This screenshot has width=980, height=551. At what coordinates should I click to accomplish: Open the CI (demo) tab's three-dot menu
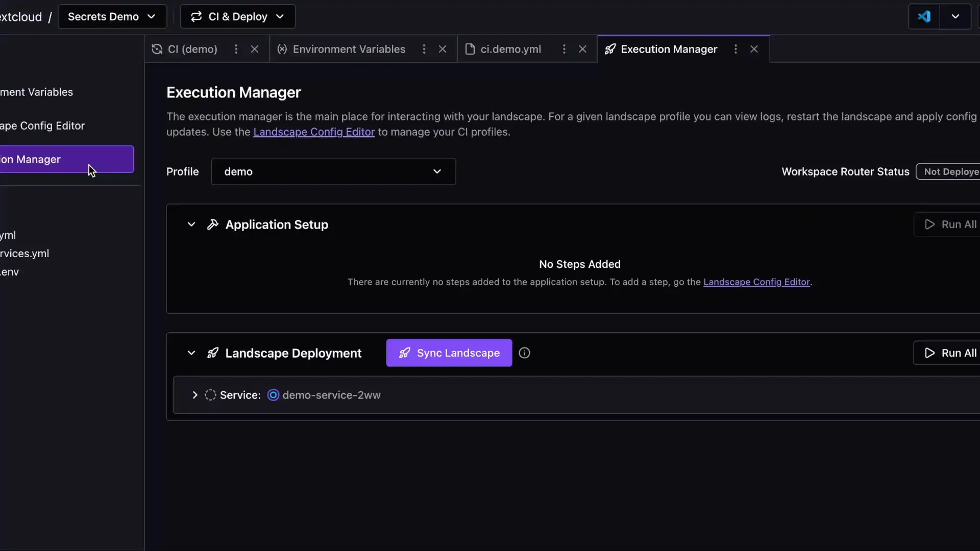point(236,49)
